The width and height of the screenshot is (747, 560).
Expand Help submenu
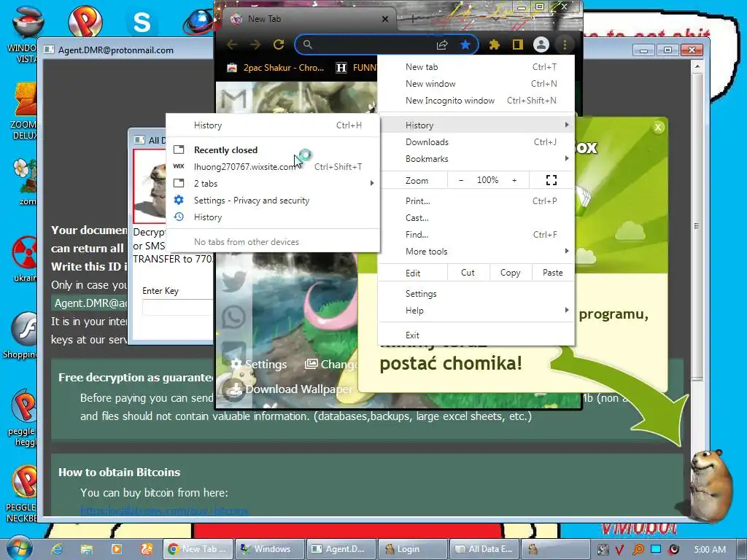pos(476,311)
